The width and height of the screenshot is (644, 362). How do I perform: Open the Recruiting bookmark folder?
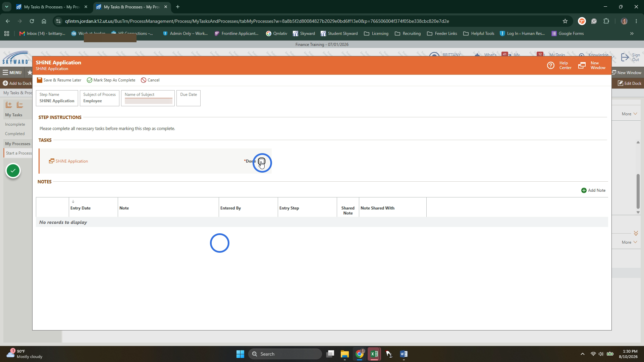[408, 34]
